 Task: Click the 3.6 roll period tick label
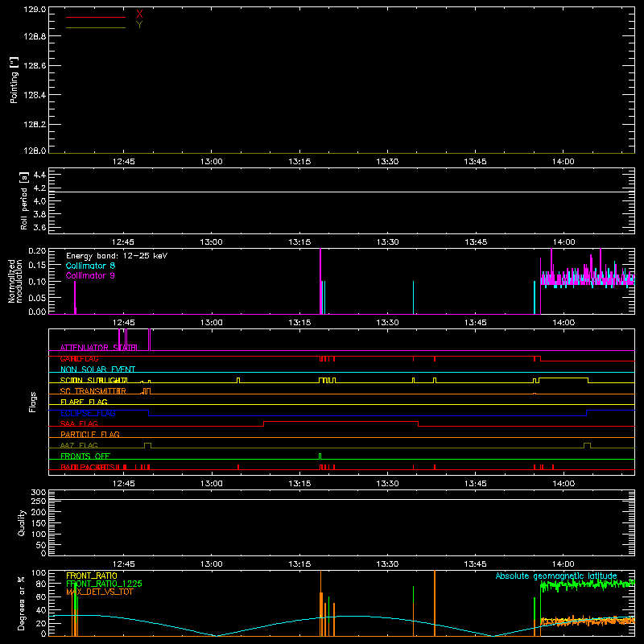pos(39,227)
